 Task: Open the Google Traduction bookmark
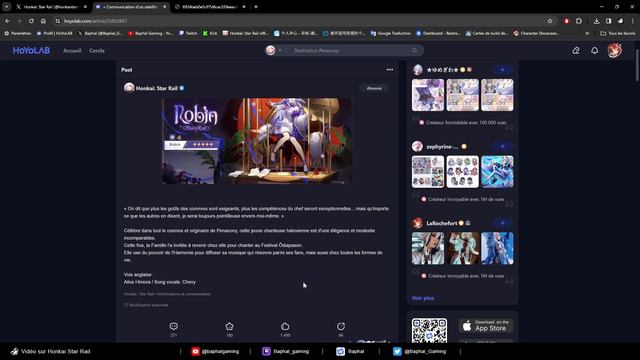coord(390,33)
